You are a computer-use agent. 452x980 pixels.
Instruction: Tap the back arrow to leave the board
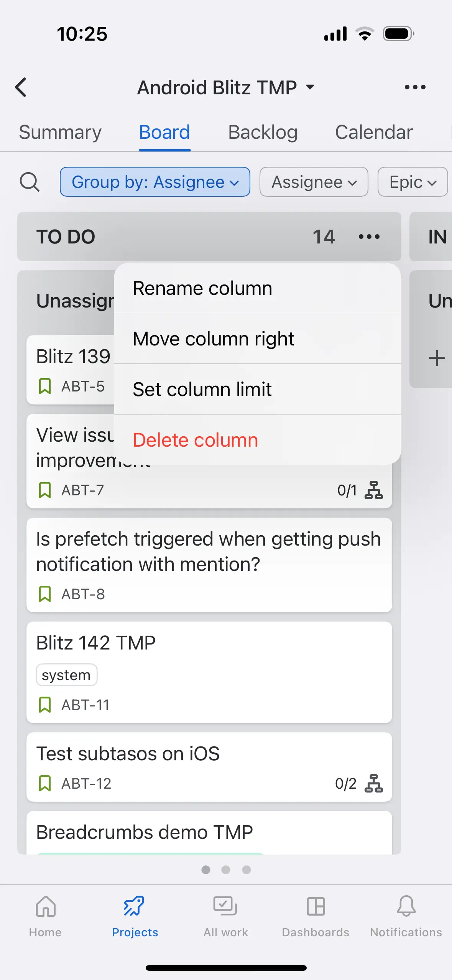coord(22,87)
